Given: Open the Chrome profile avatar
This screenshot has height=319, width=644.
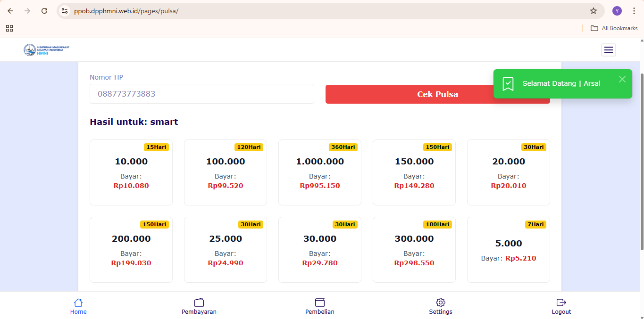Looking at the screenshot, I should click(617, 11).
